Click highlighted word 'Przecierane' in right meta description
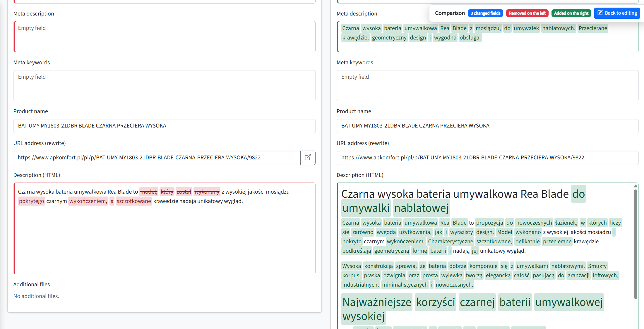644x329 pixels. pyautogui.click(x=593, y=28)
